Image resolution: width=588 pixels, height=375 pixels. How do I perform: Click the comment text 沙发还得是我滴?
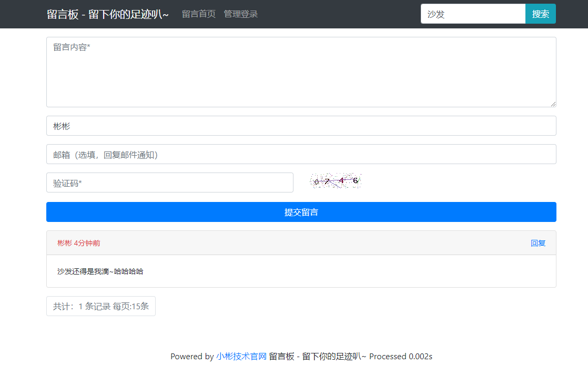point(100,271)
